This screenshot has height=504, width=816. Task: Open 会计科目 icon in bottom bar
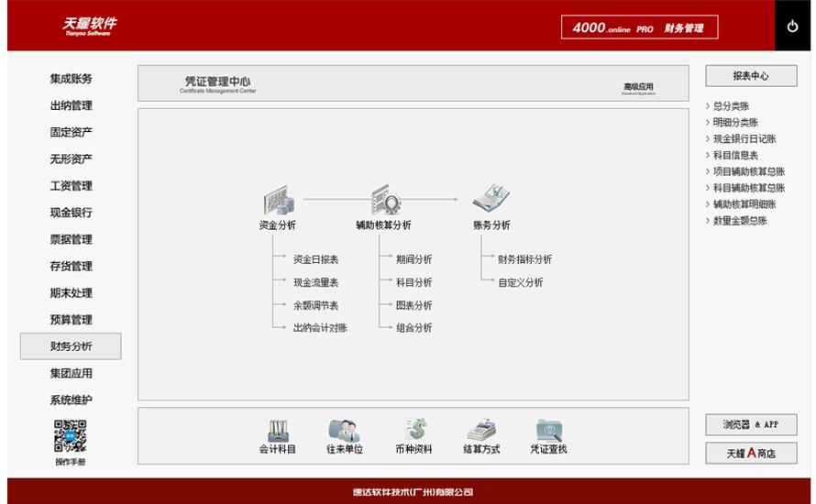[x=277, y=432]
